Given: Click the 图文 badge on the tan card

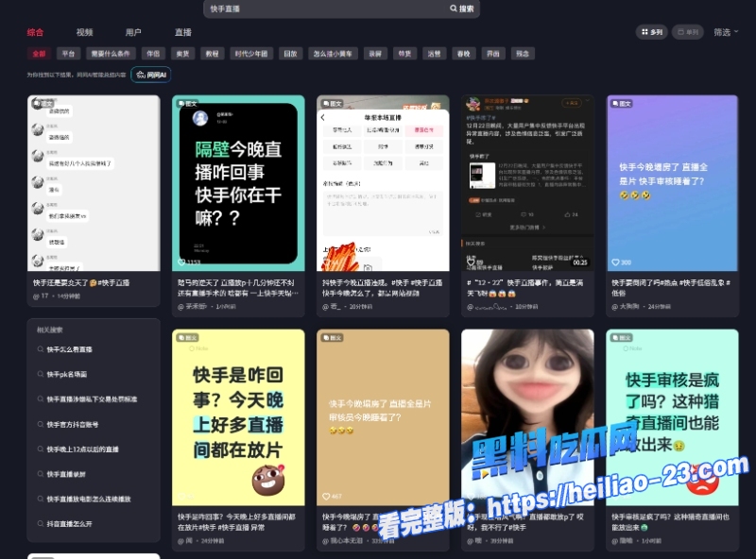Looking at the screenshot, I should [x=333, y=338].
